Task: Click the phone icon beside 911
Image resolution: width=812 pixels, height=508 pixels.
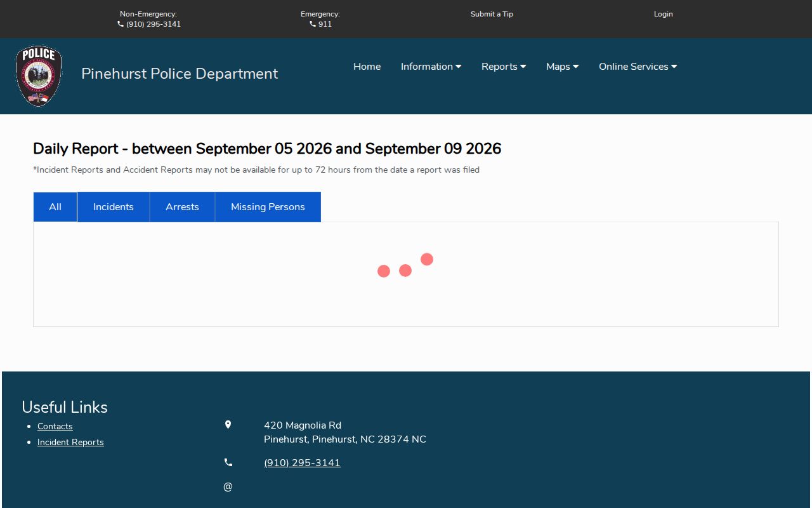Action: 313,24
